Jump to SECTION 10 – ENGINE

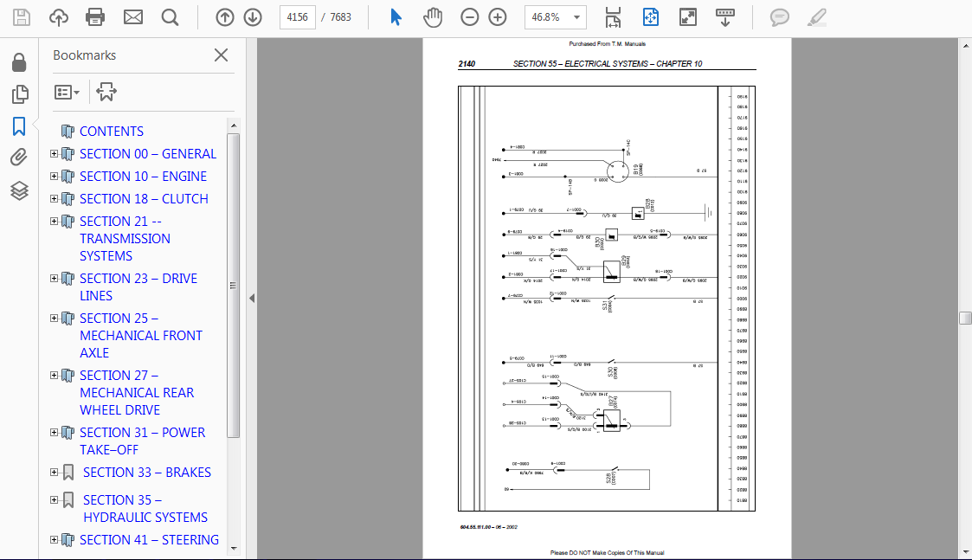tap(143, 176)
